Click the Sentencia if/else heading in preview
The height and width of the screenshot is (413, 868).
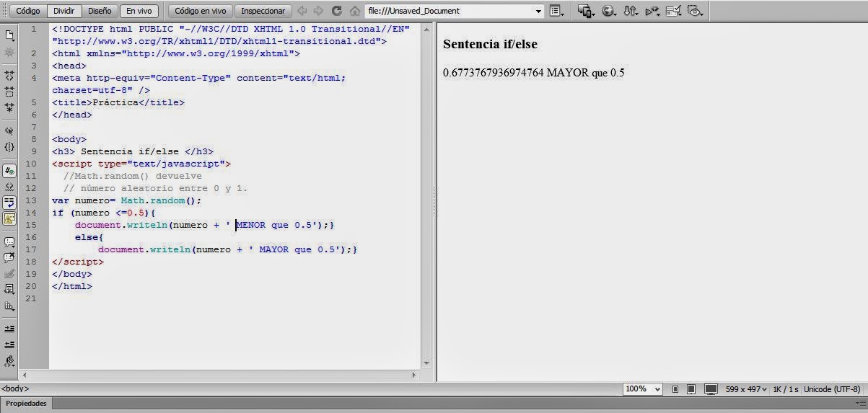point(490,44)
